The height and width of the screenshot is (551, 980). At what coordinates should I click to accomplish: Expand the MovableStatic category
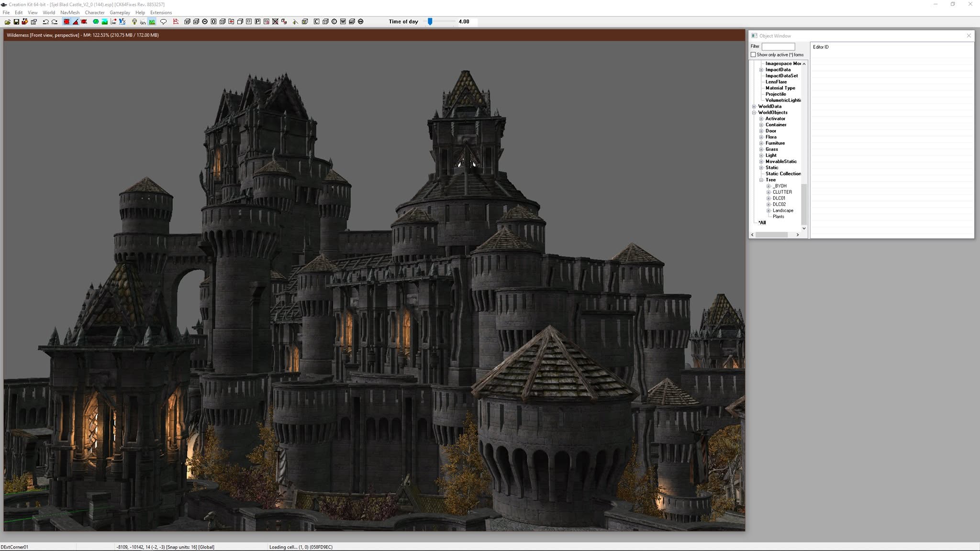[x=761, y=162]
